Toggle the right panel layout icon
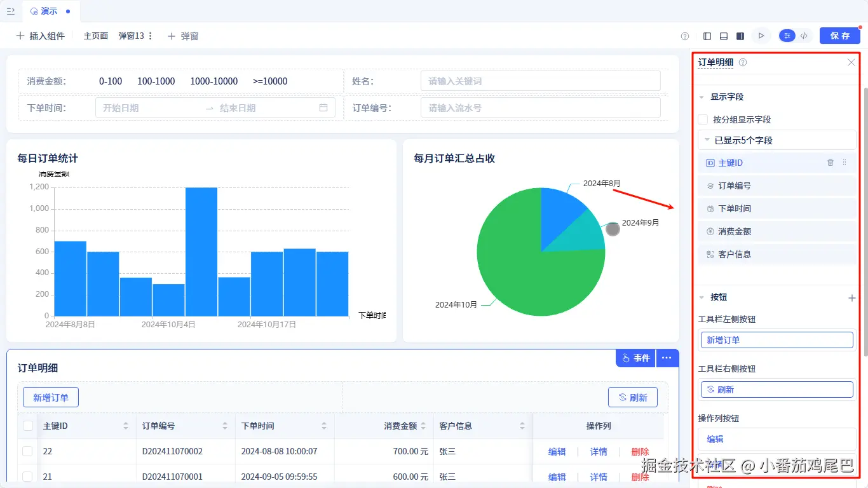The width and height of the screenshot is (868, 488). [740, 36]
